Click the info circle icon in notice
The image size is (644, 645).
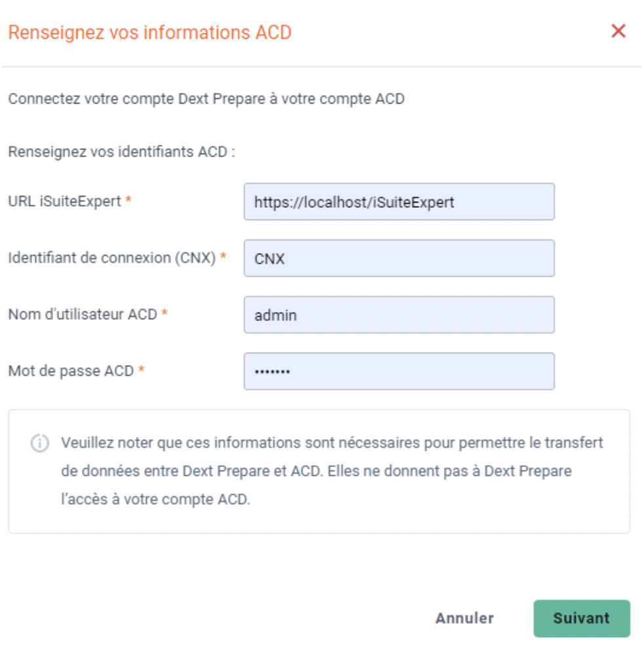click(40, 443)
